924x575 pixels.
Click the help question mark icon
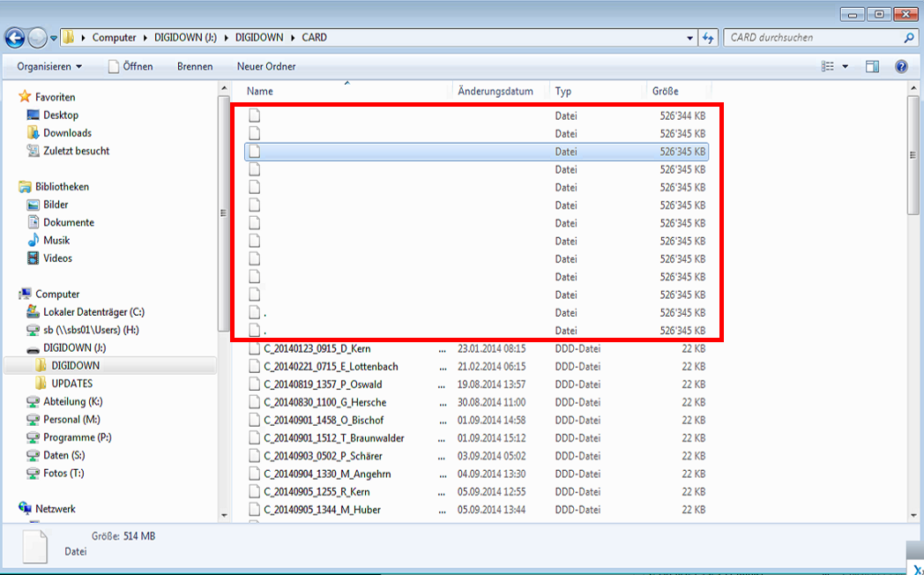point(901,66)
